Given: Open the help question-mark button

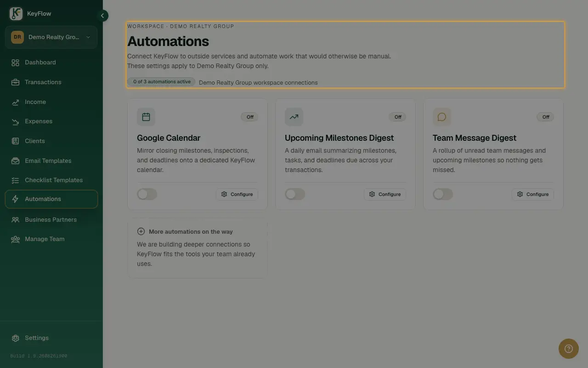Looking at the screenshot, I should tap(569, 349).
